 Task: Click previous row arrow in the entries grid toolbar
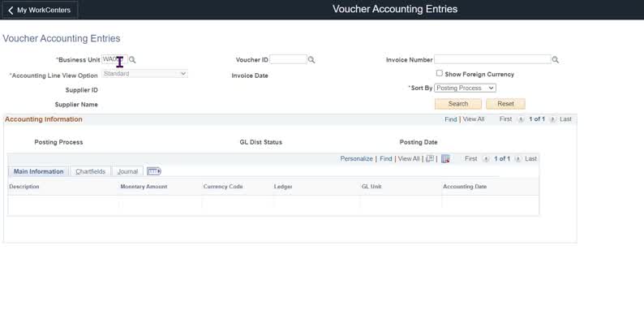pyautogui.click(x=486, y=159)
